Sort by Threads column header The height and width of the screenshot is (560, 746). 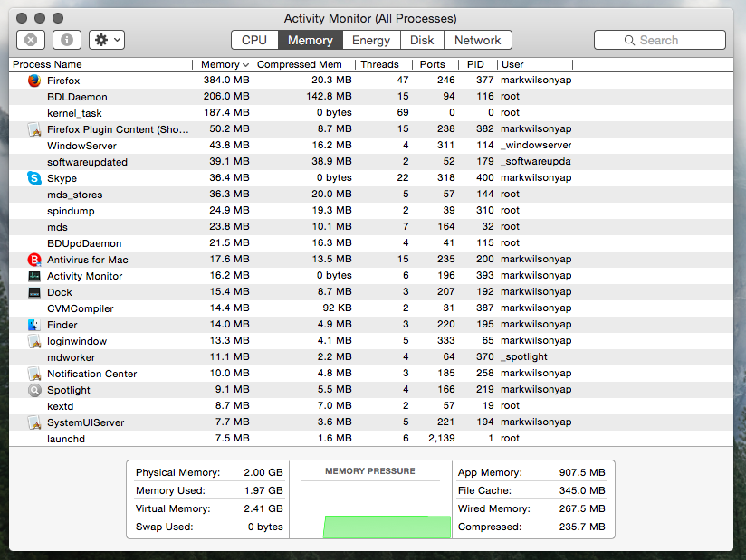[x=384, y=64]
